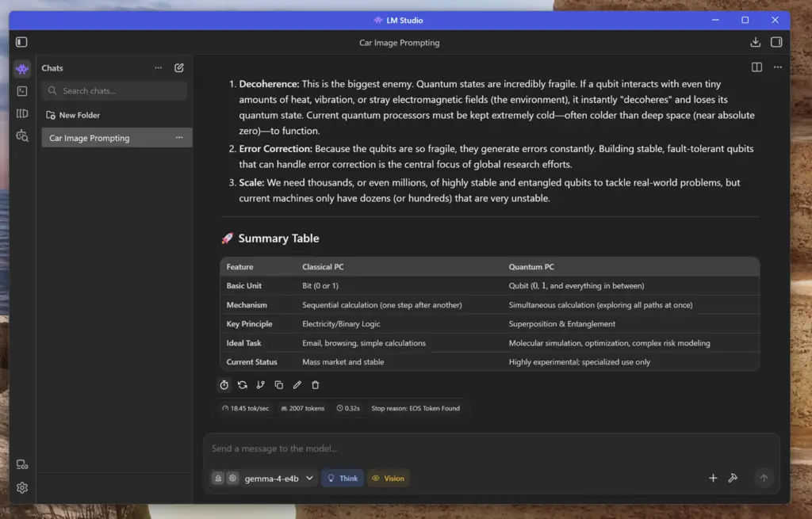Create a new chat with pencil icon
Screen dimensions: 812x519
tap(179, 68)
